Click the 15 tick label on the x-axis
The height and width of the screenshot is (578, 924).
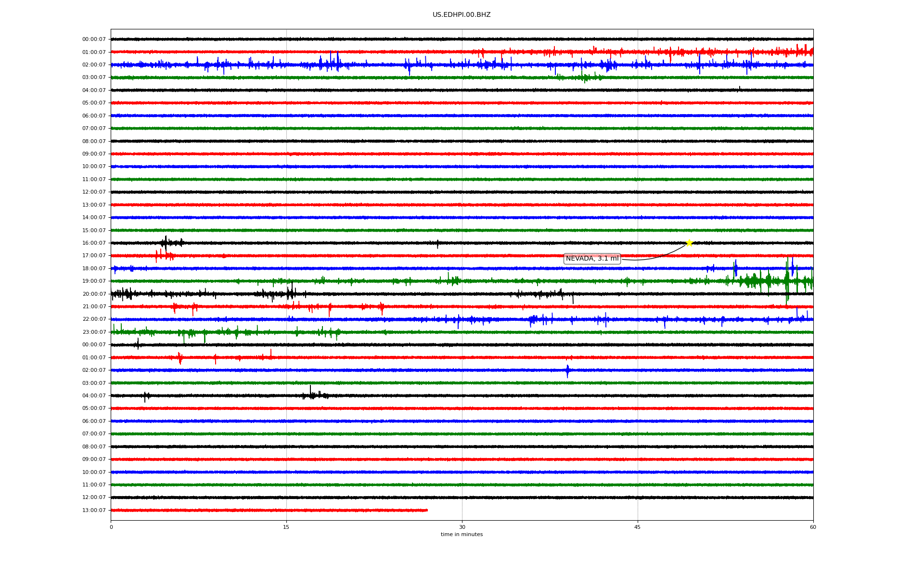(x=286, y=527)
